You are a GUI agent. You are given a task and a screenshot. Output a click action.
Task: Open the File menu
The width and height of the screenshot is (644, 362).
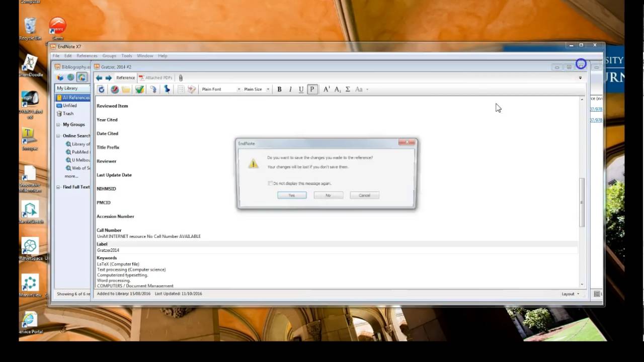(x=56, y=56)
